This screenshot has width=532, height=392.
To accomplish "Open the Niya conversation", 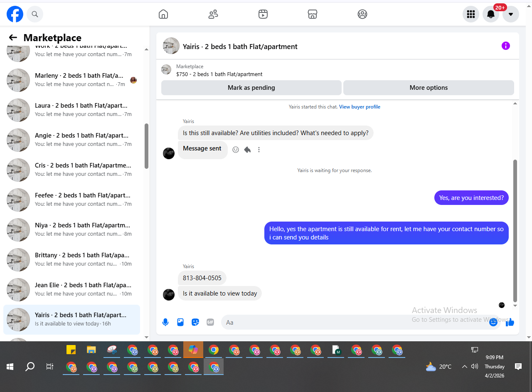I will [x=72, y=229].
